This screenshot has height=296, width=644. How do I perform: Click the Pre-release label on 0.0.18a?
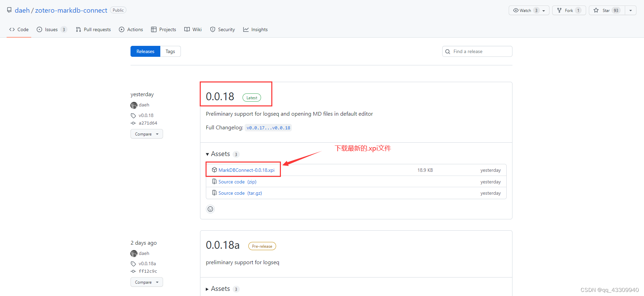tap(262, 246)
